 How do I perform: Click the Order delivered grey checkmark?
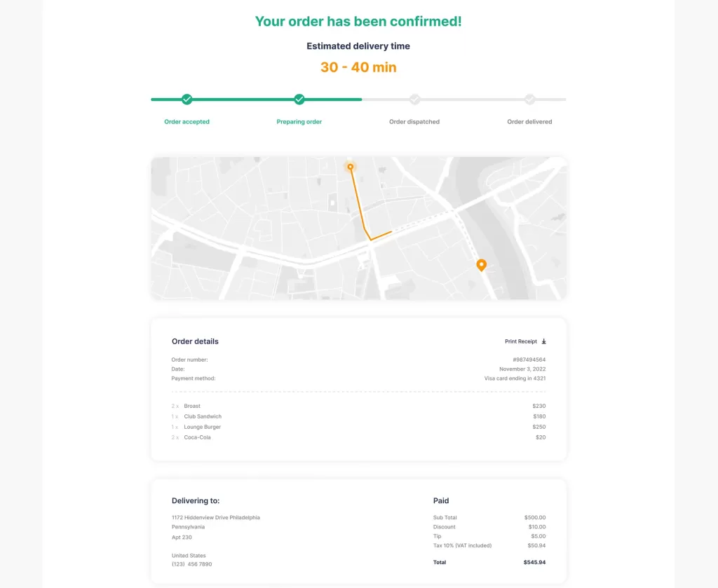pos(530,100)
